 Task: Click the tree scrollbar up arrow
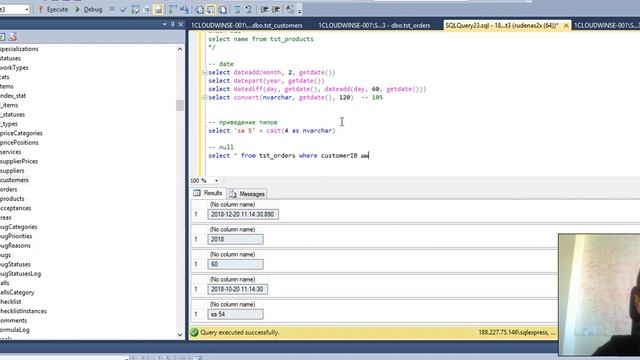tap(180, 49)
